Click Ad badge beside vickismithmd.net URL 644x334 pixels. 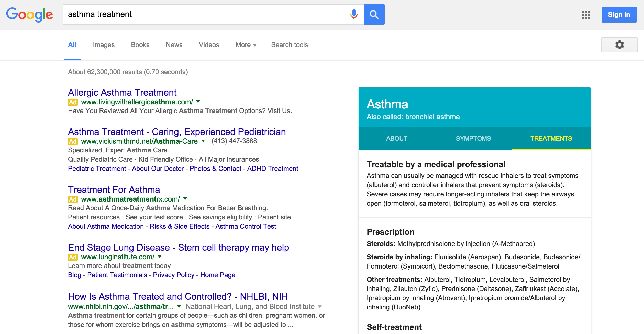pos(73,141)
